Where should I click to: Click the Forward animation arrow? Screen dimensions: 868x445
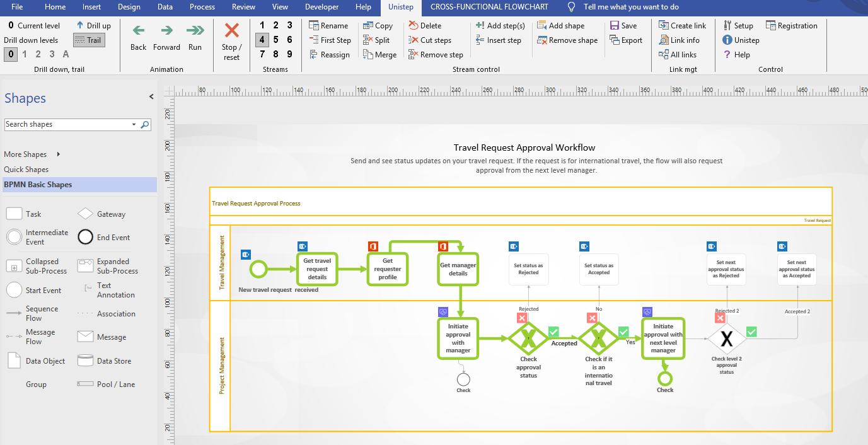[x=166, y=31]
